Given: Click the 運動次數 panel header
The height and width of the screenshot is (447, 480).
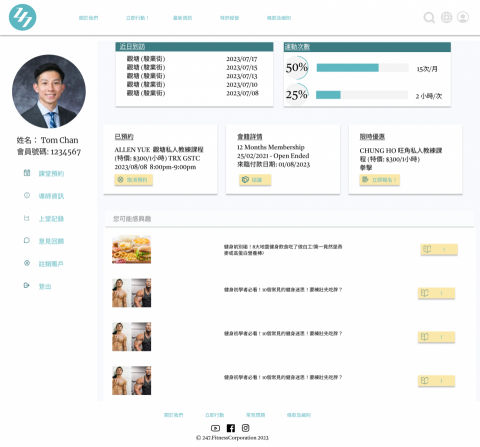Looking at the screenshot, I should pyautogui.click(x=367, y=47).
